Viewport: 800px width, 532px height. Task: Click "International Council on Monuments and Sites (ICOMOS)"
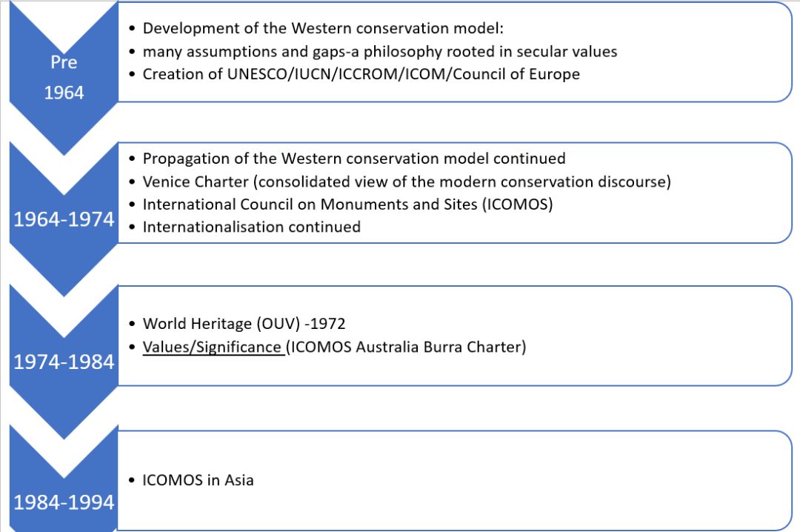pyautogui.click(x=348, y=205)
